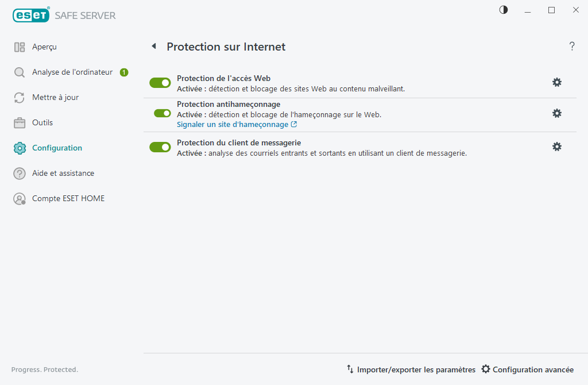Open Configuration avancée
This screenshot has width=588, height=385.
coord(527,369)
